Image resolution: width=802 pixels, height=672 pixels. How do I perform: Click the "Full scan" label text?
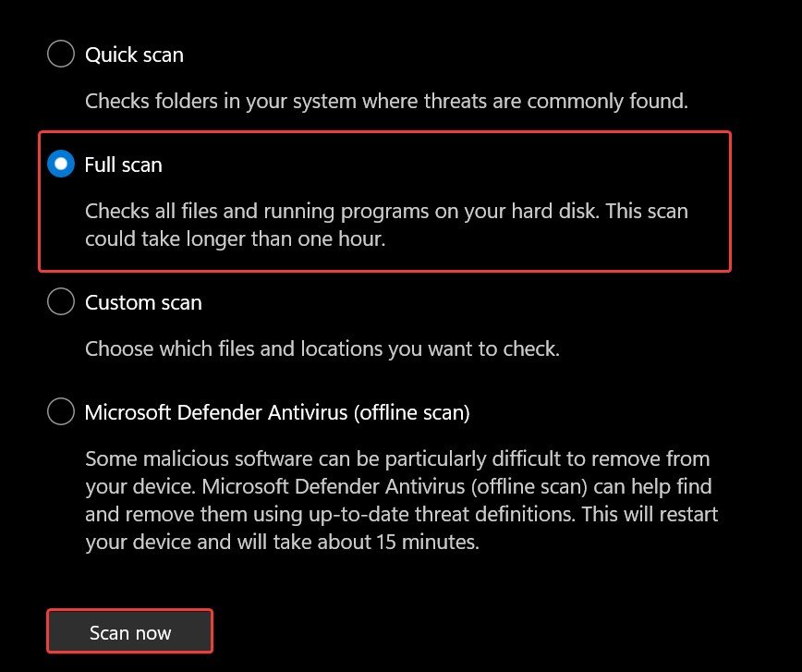(124, 165)
